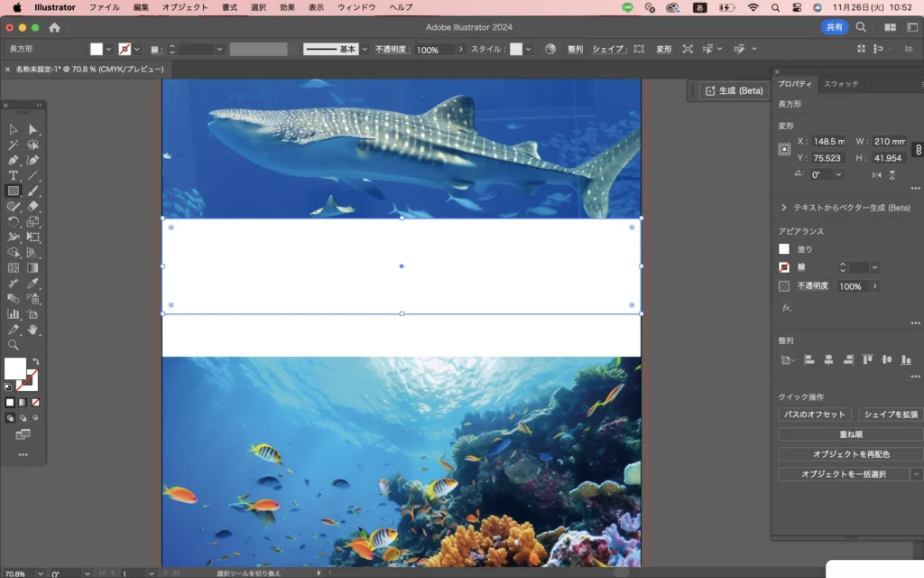This screenshot has height=578, width=924.
Task: Select the Zoom magnifier tool
Action: point(14,345)
